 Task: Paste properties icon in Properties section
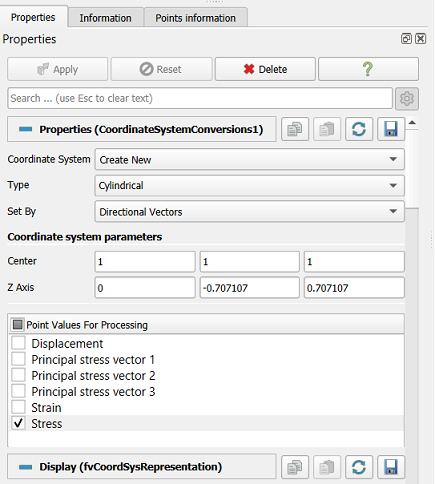(x=327, y=129)
